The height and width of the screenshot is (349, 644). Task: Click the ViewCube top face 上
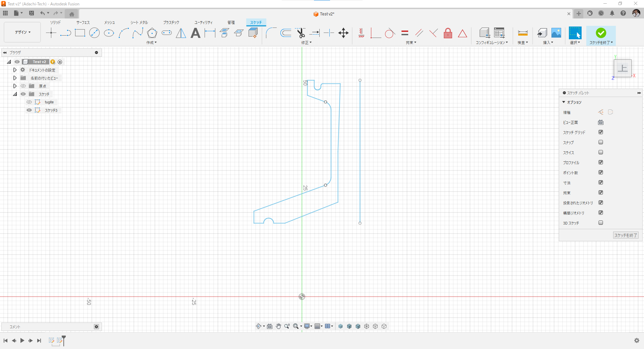623,68
